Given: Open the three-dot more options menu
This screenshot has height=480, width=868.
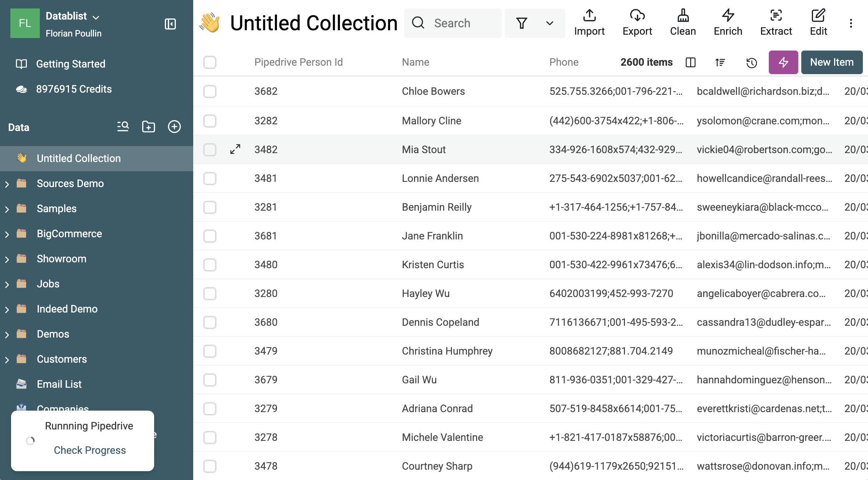Looking at the screenshot, I should pos(851,23).
